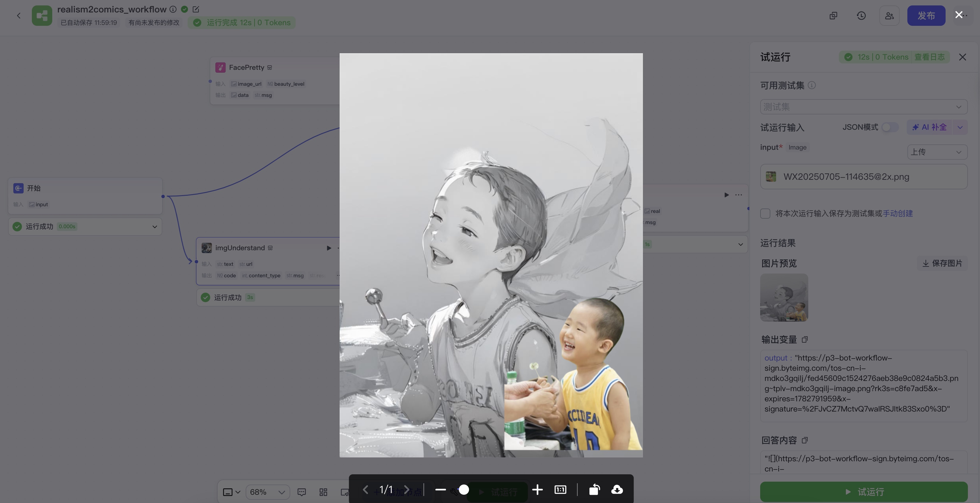Click the green workflow app icon
This screenshot has width=980, height=503.
(42, 16)
